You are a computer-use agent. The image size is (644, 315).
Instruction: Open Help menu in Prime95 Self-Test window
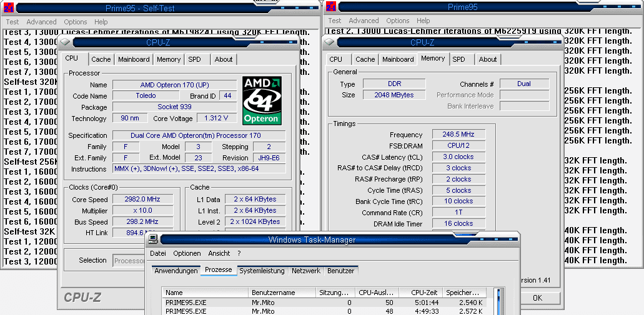click(101, 22)
